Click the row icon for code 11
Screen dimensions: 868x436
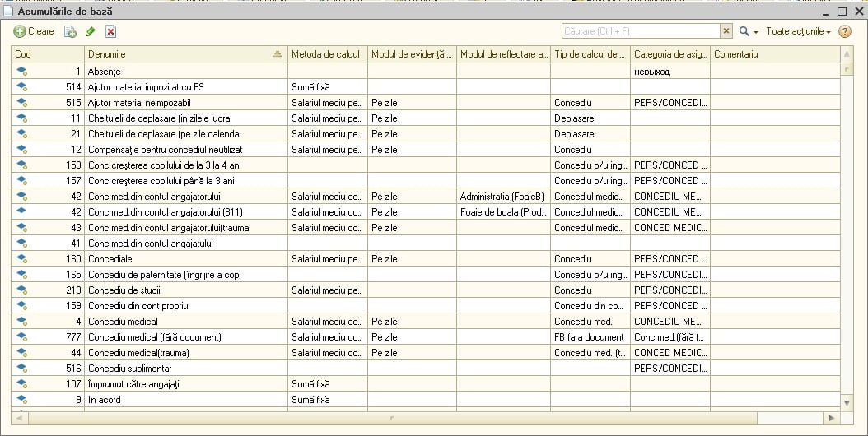(x=22, y=118)
